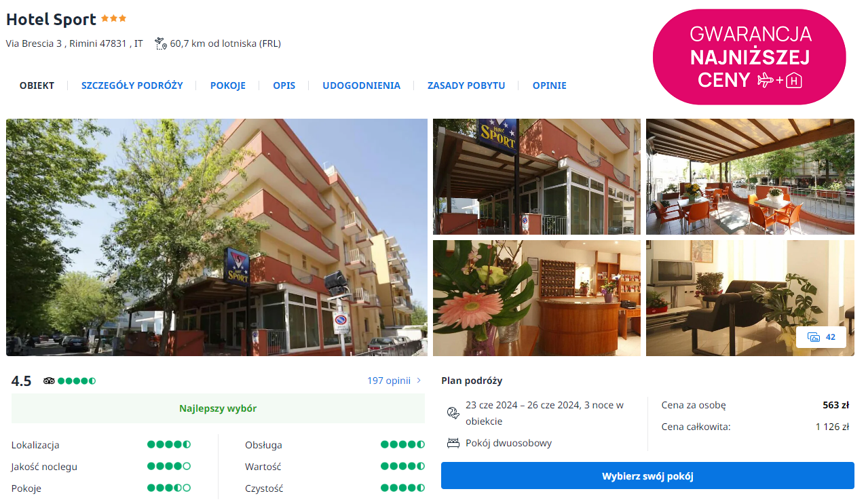
Task: Click the photo gallery icon showing 42
Action: (814, 337)
